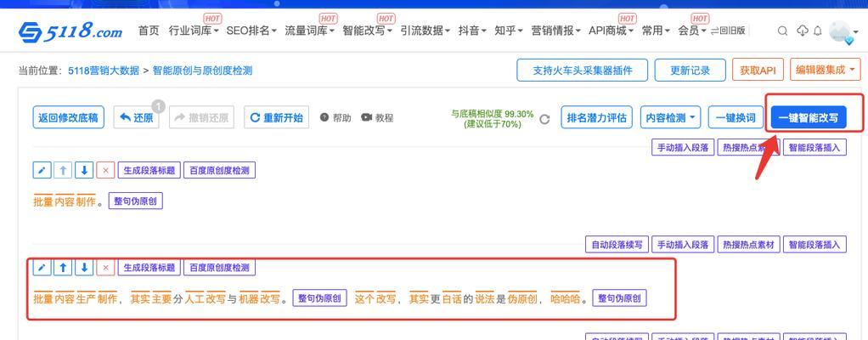Image resolution: width=868 pixels, height=340 pixels.
Task: Click 整句伪原创 after 哈哈哈 sentence
Action: pyautogui.click(x=619, y=298)
